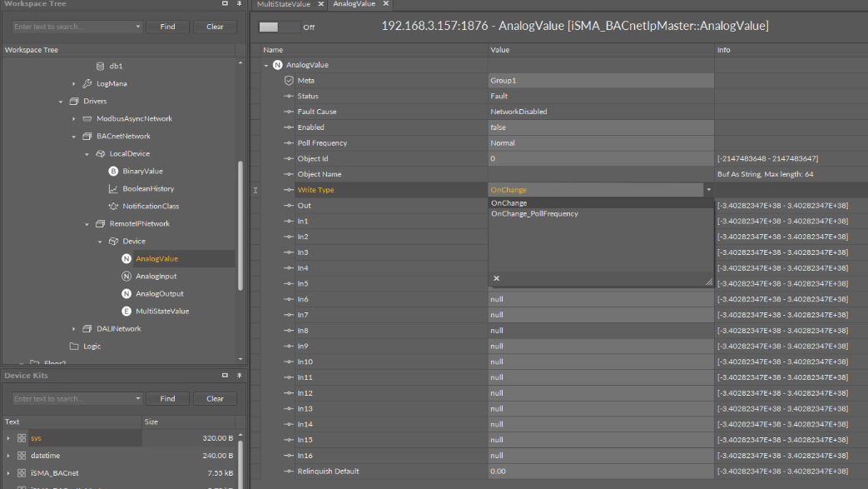Collapse the RemoteIPNetwork tree node
This screenshot has height=489, width=868.
[87, 223]
